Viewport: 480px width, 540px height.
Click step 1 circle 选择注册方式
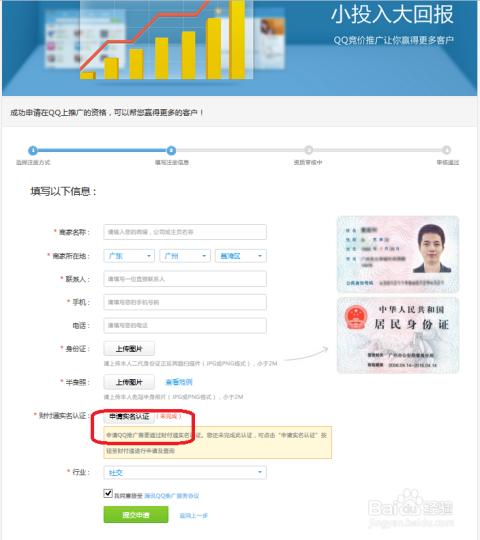[x=33, y=150]
